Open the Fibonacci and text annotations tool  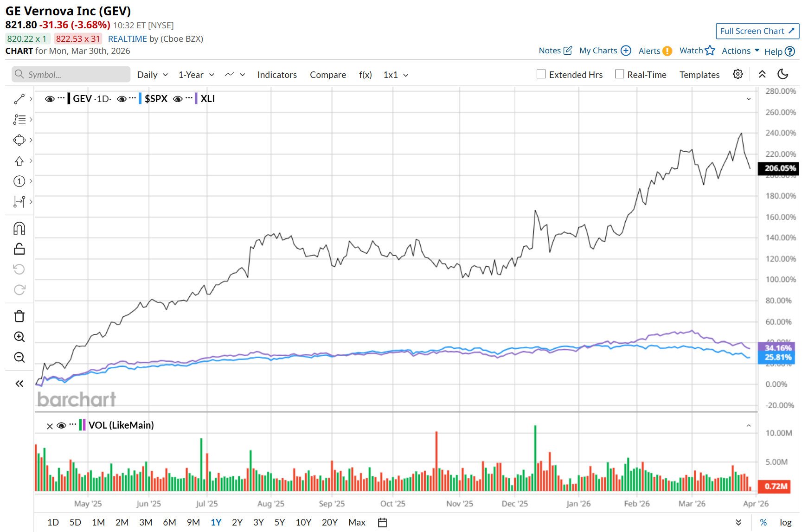19,120
